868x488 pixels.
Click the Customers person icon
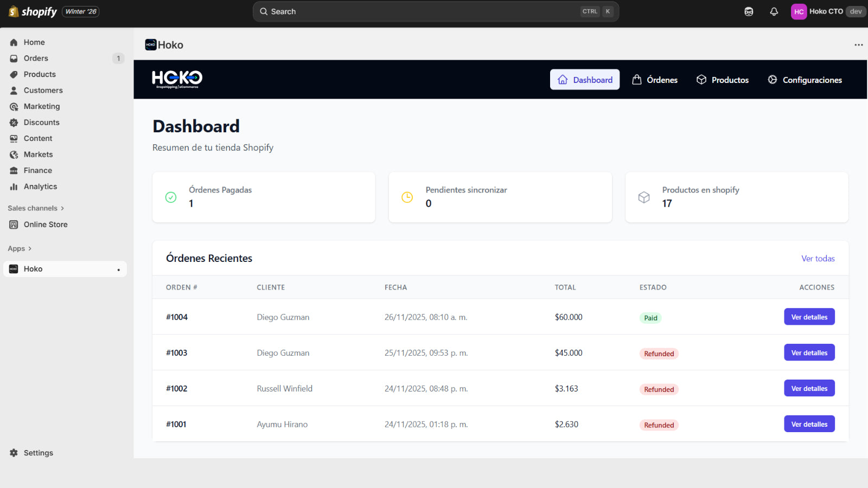(14, 91)
